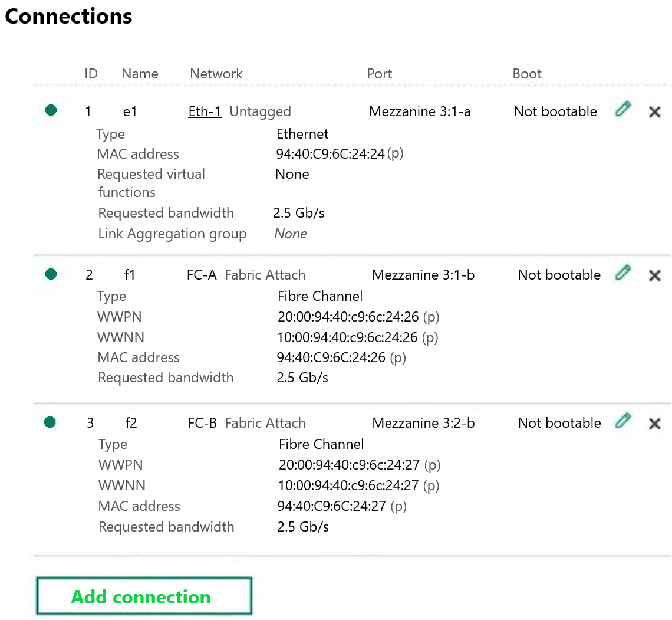Remove connection e1 with X icon
Screen dimensions: 672x620
point(654,112)
